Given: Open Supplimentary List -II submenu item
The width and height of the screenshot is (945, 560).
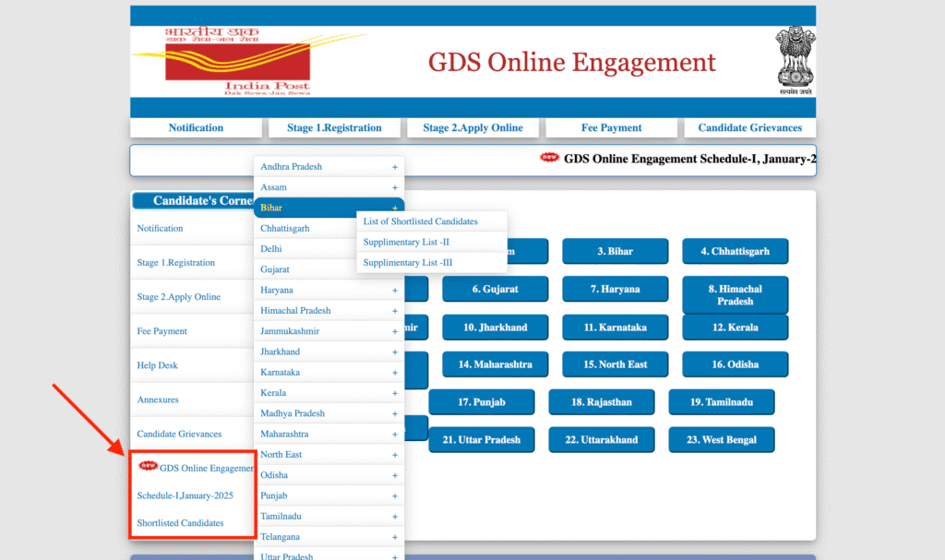Looking at the screenshot, I should [x=432, y=242].
